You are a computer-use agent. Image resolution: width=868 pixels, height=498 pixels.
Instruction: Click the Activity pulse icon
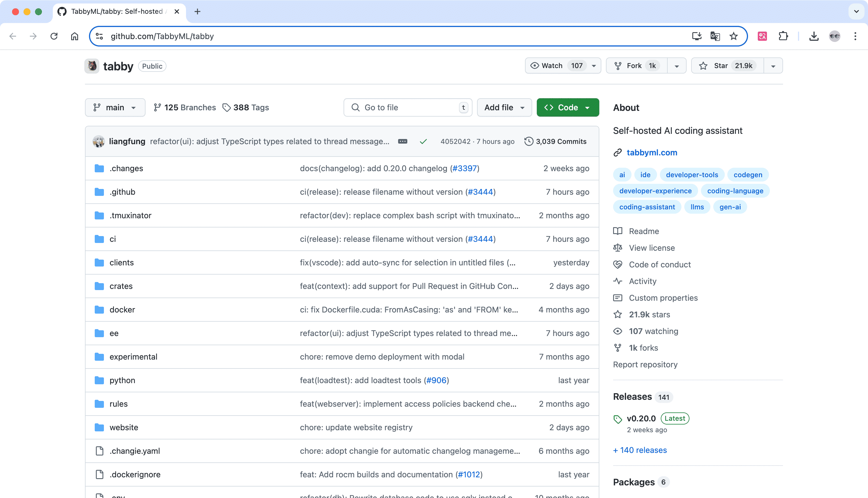click(x=618, y=281)
